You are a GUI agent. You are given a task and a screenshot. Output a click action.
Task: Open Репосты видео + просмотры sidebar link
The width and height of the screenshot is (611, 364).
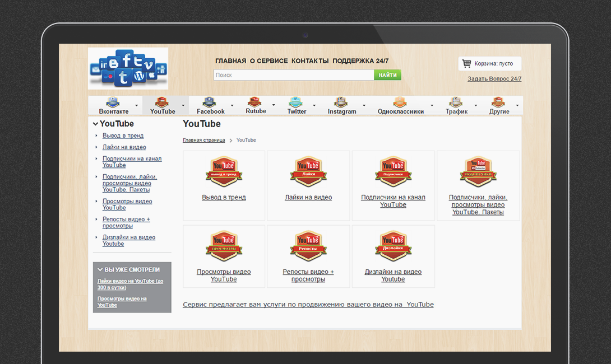point(126,222)
